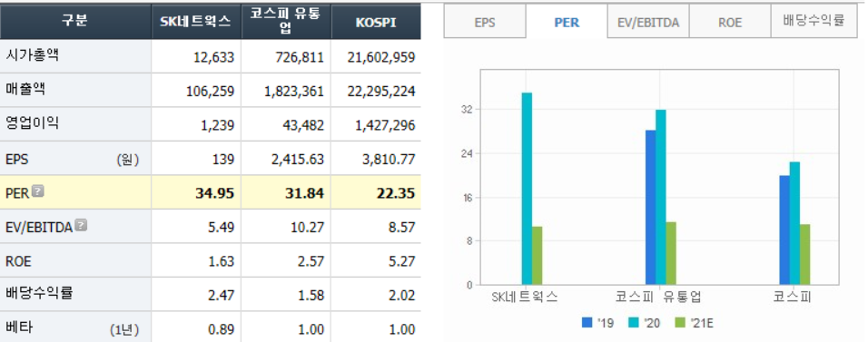Click the (원) unit label
The height and width of the screenshot is (342, 868).
coord(128,160)
